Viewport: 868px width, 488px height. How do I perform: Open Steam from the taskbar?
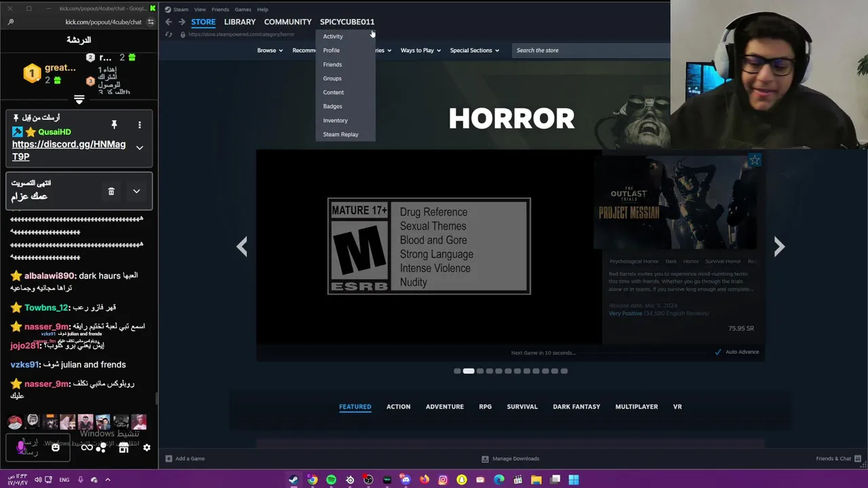294,479
